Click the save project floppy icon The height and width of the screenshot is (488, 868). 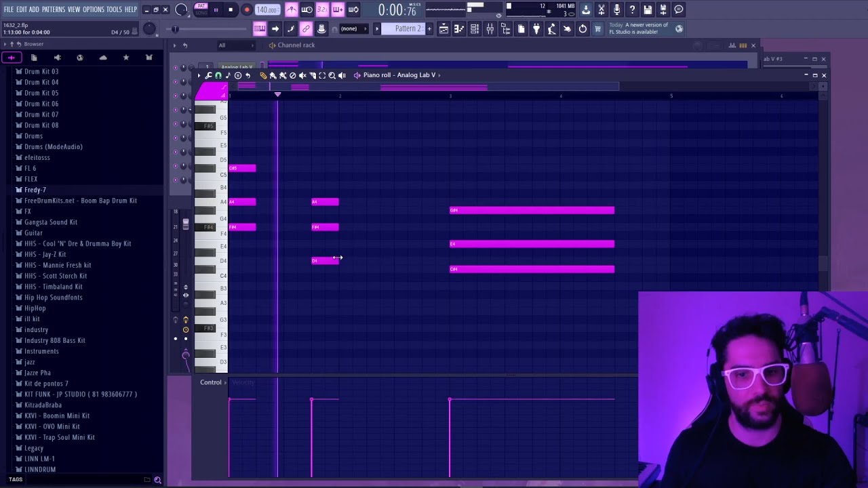[648, 9]
